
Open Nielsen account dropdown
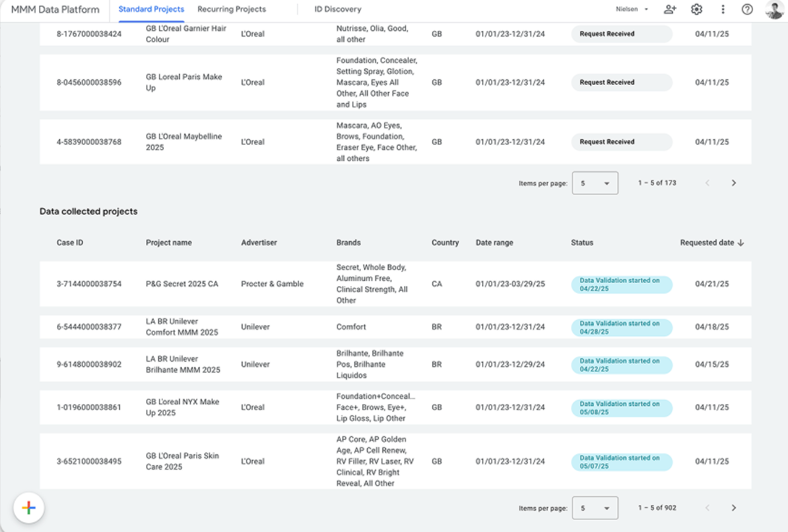(632, 9)
